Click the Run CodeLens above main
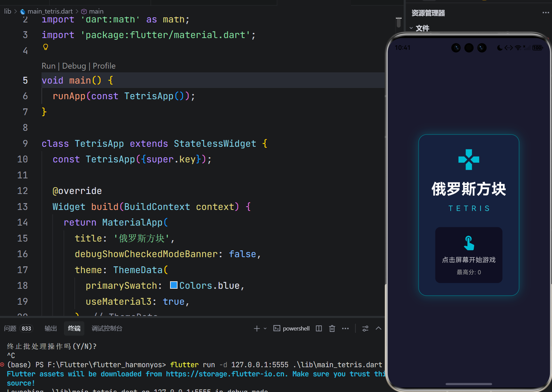This screenshot has width=552, height=392. [48, 66]
